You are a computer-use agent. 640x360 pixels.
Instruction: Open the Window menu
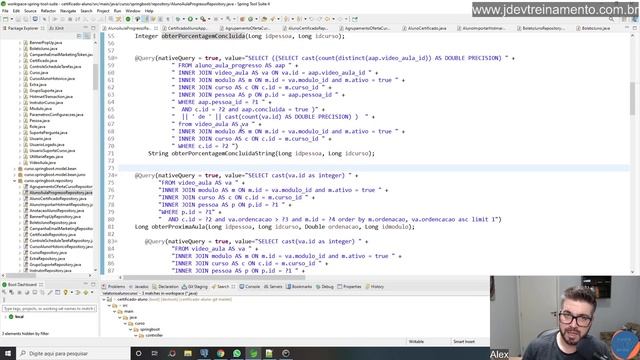click(x=133, y=11)
